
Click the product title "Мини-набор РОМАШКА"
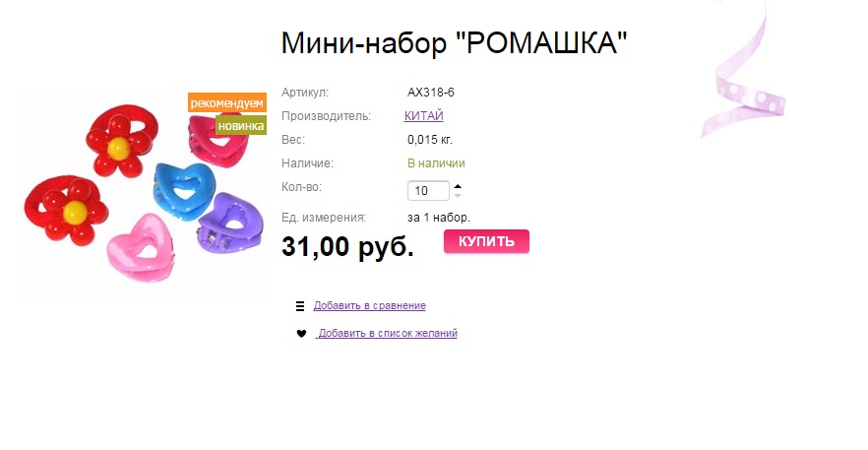(x=454, y=43)
